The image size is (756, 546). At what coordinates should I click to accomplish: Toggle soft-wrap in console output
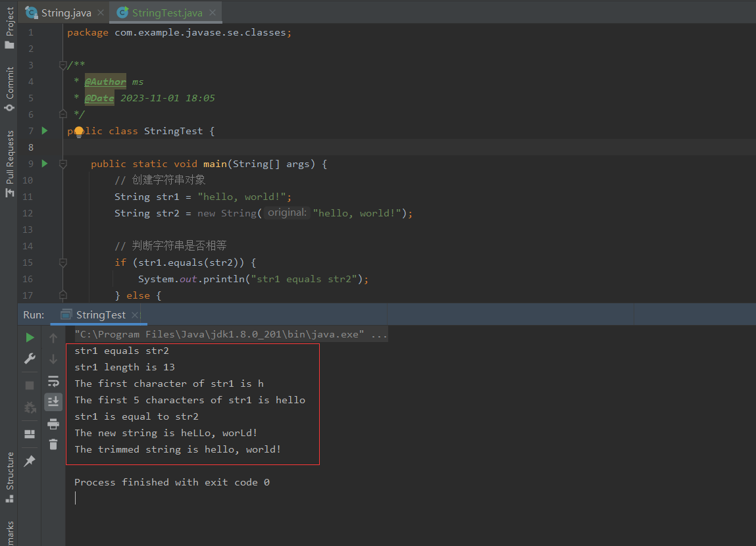tap(53, 381)
